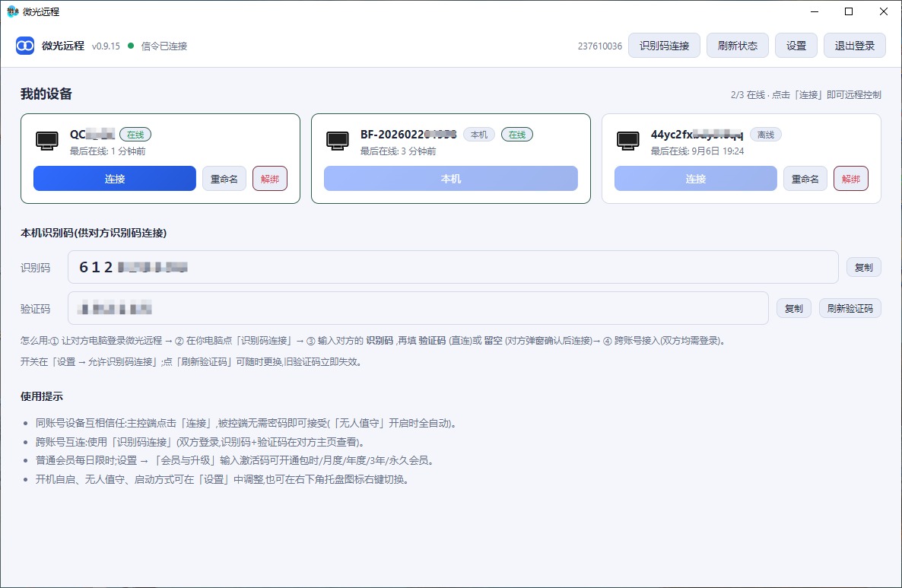Viewport: 902px width, 588px height.
Task: Rename the QC device
Action: [224, 178]
